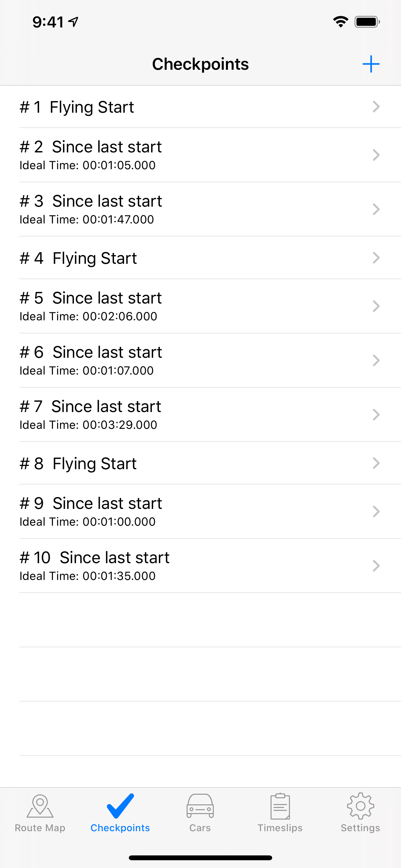Viewport: 401px width, 868px height.
Task: Open the Route Map pin icon
Action: 40,806
